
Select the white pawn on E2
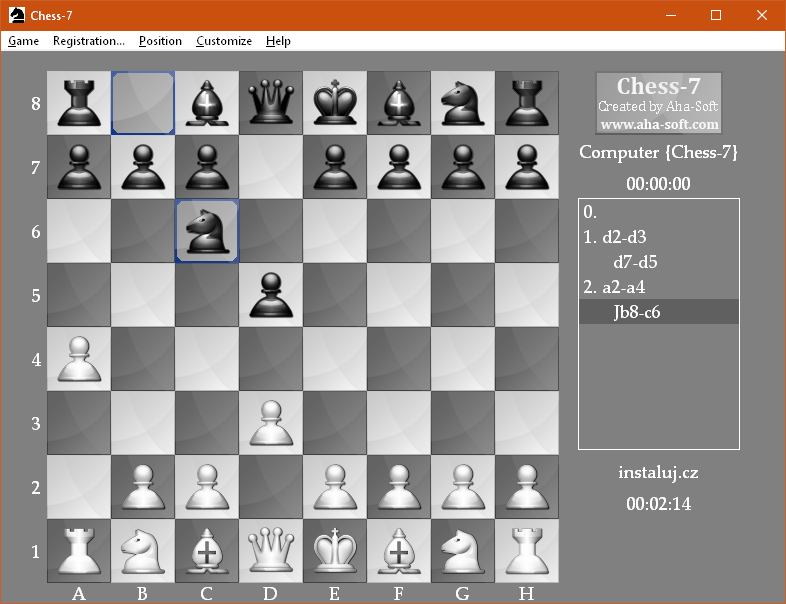click(x=335, y=487)
